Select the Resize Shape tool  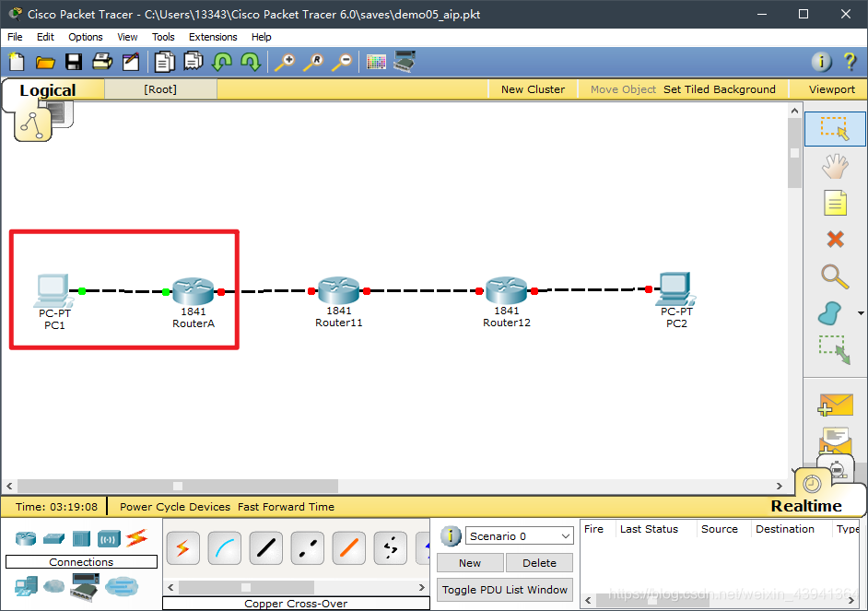coord(835,350)
